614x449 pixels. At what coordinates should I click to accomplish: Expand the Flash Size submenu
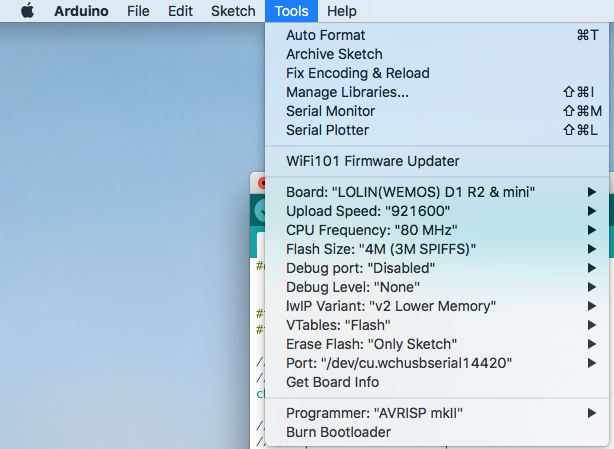click(x=380, y=249)
